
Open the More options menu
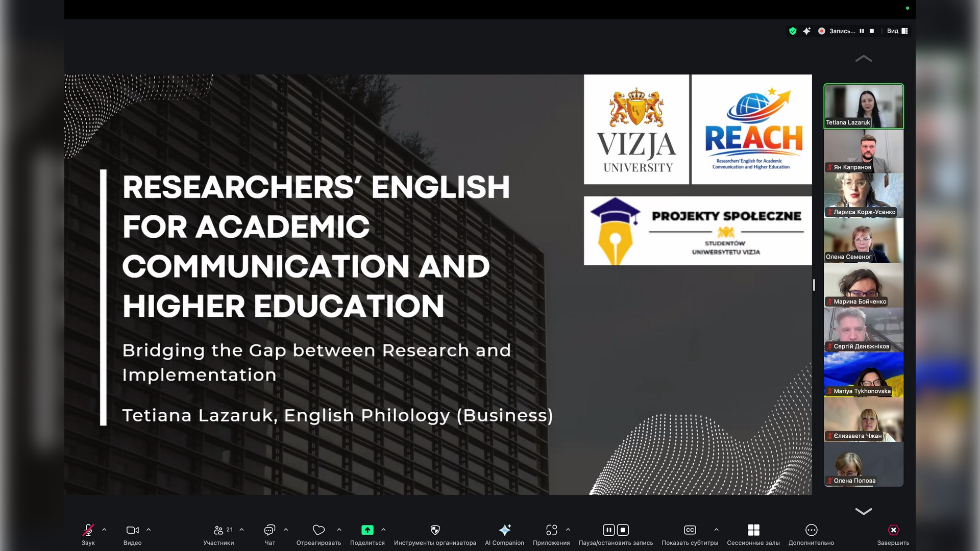click(811, 530)
